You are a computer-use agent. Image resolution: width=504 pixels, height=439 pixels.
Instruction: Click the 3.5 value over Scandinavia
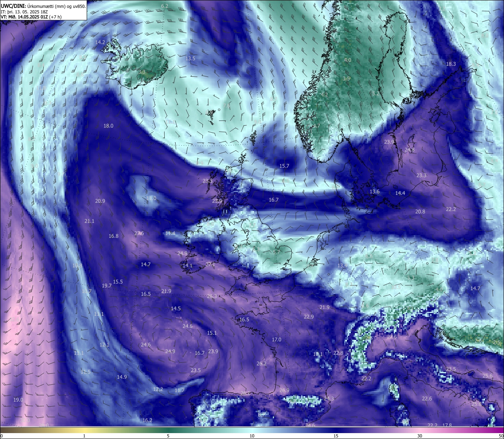click(x=346, y=78)
